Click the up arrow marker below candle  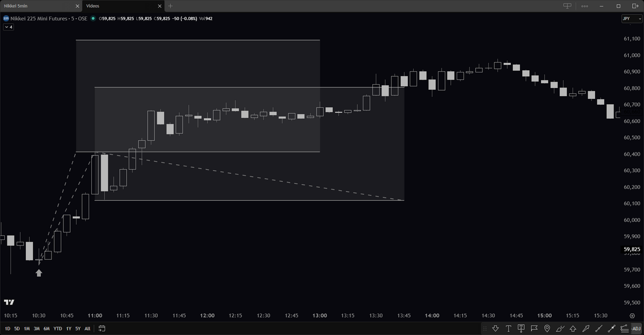[39, 273]
